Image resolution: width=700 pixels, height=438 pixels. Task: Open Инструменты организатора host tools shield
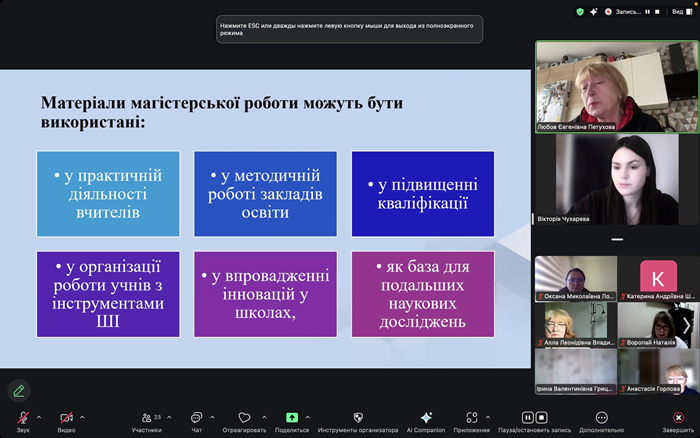(358, 417)
